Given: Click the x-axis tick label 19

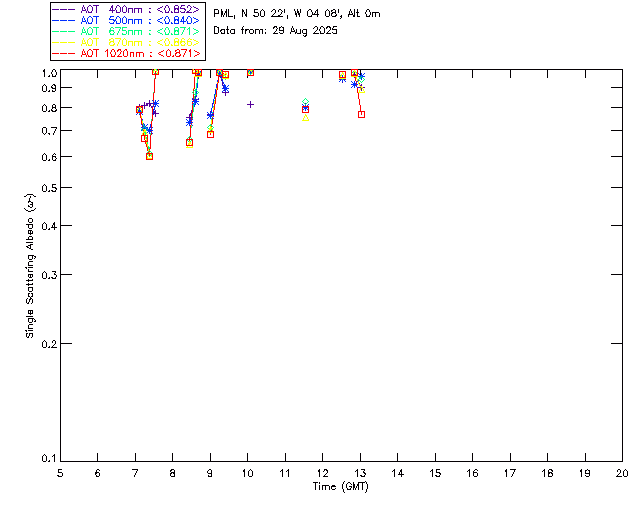Looking at the screenshot, I should pyautogui.click(x=585, y=473).
